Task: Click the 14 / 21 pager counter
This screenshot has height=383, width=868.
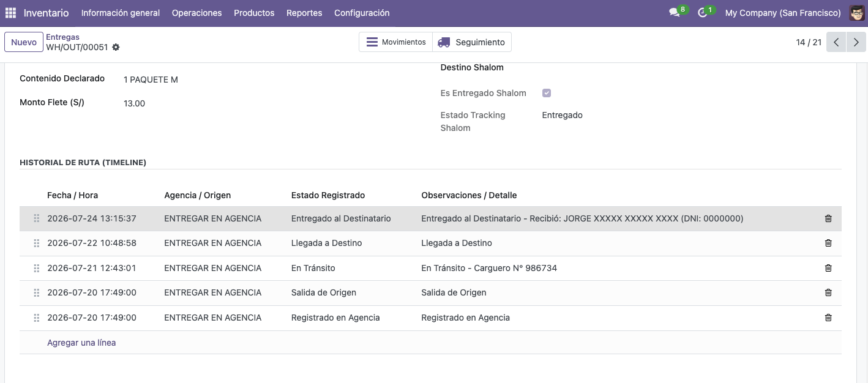Action: 809,42
